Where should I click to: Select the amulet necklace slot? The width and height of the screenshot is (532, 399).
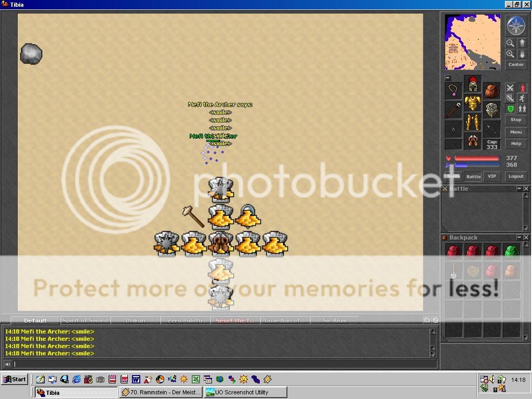pyautogui.click(x=453, y=91)
